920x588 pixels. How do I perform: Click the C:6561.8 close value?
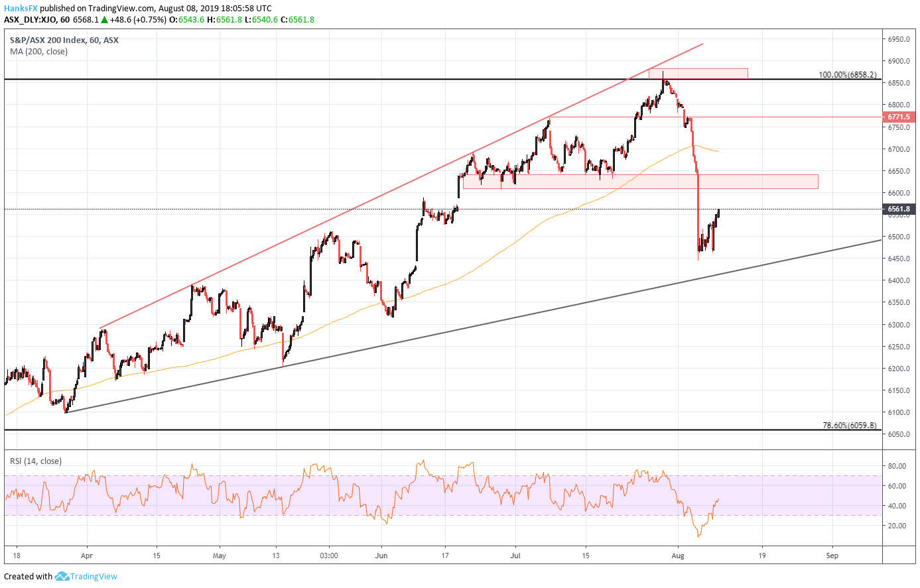coord(297,19)
